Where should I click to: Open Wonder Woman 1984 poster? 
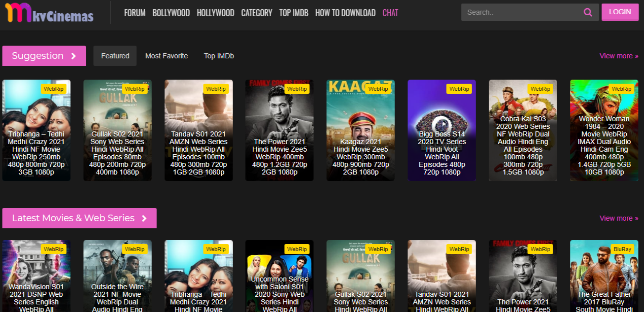pos(604,130)
